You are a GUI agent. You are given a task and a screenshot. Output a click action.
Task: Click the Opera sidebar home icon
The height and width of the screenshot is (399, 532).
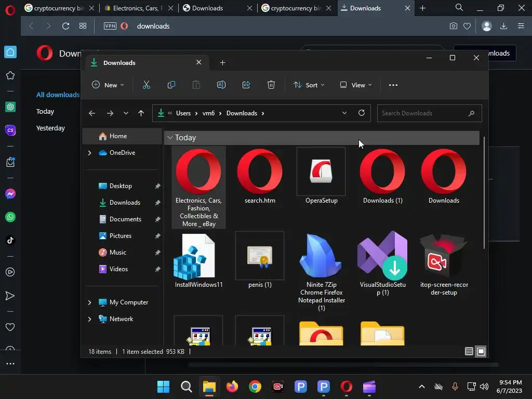point(10,52)
